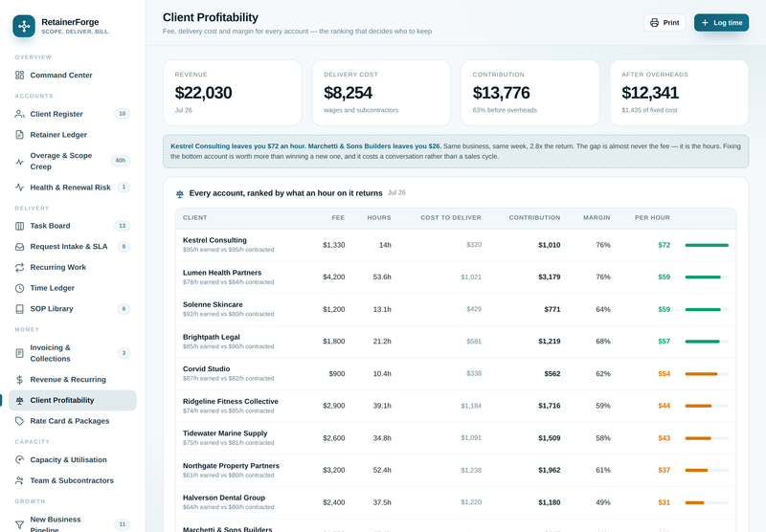Open Capacity & Utilisation
Screen dimensions: 766x532
coord(73,460)
